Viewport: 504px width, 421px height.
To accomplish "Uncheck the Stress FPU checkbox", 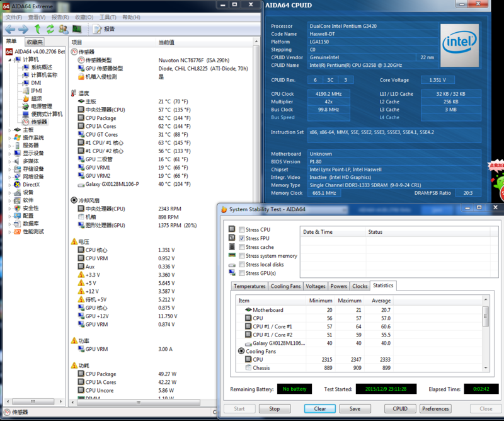I will pos(241,239).
